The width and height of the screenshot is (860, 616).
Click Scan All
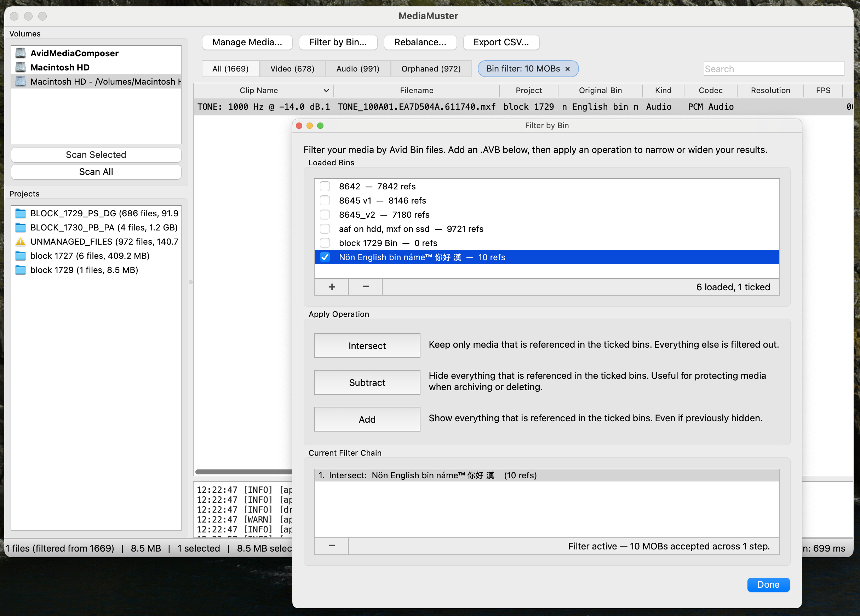(x=96, y=172)
